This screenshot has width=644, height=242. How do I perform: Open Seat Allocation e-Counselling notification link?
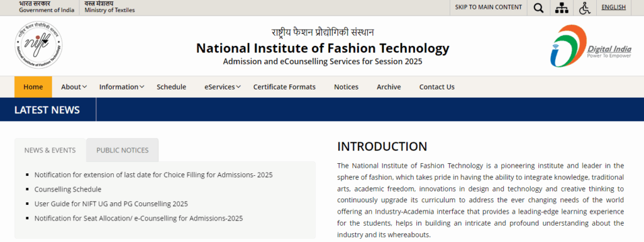[x=138, y=218]
